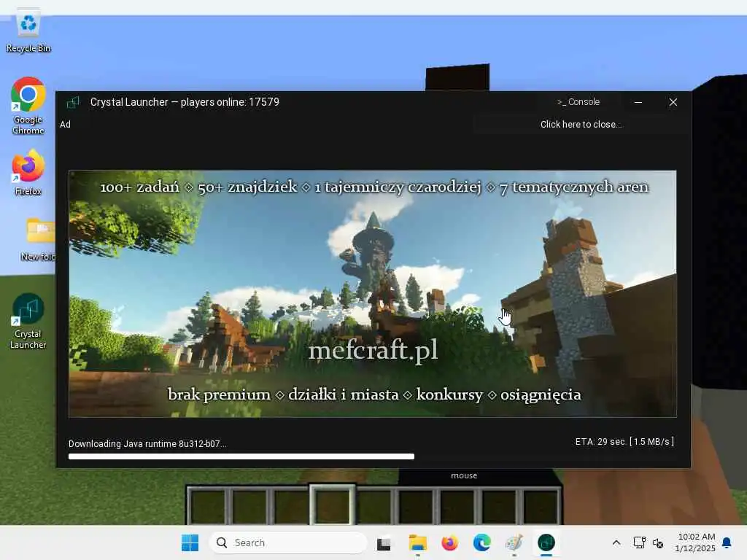Close the Crystal Launcher window
Screen dimensions: 747x560
[673, 102]
